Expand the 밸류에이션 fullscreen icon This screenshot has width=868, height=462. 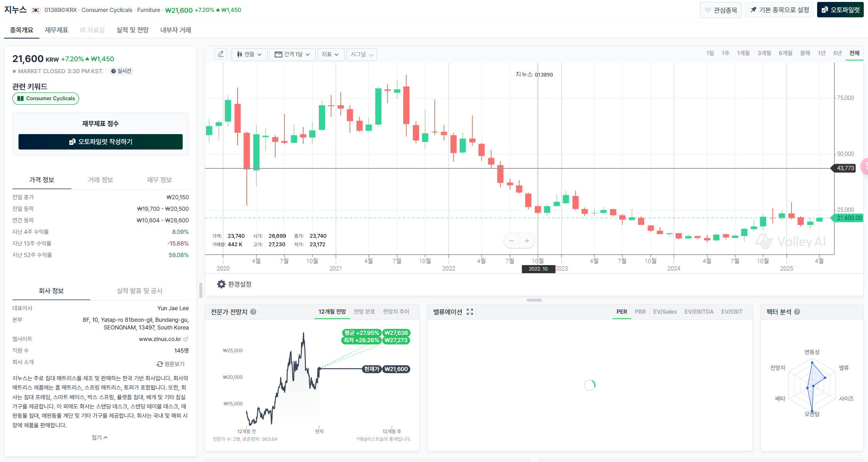469,312
